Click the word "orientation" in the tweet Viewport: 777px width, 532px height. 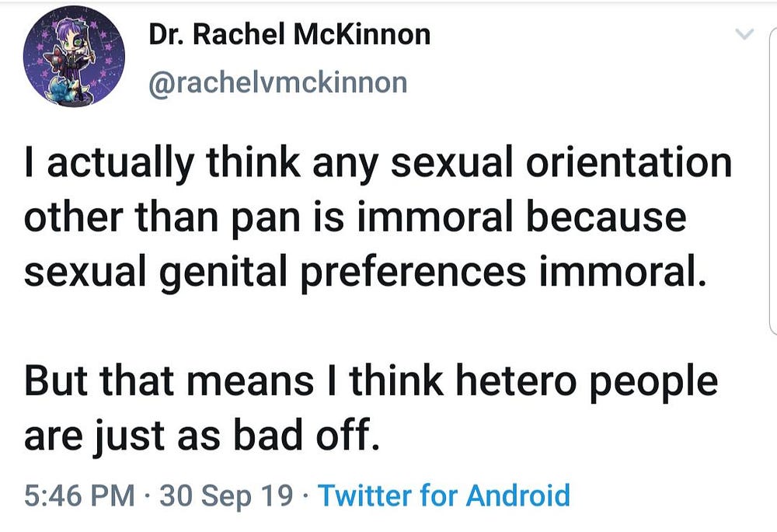coord(629,164)
